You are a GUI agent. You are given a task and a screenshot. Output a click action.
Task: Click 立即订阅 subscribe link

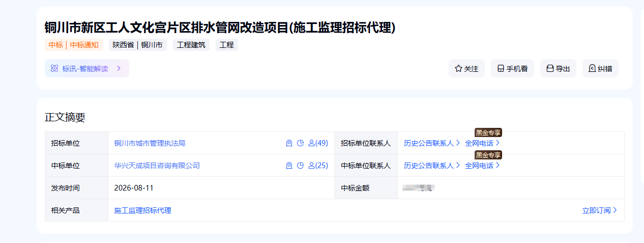(600, 210)
